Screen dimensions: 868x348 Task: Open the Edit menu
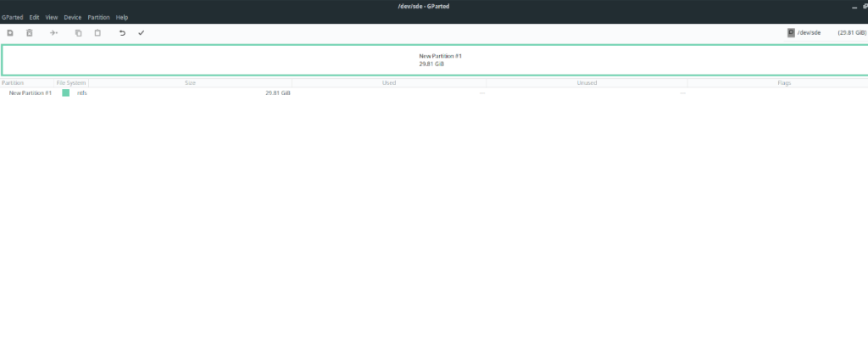click(x=34, y=17)
